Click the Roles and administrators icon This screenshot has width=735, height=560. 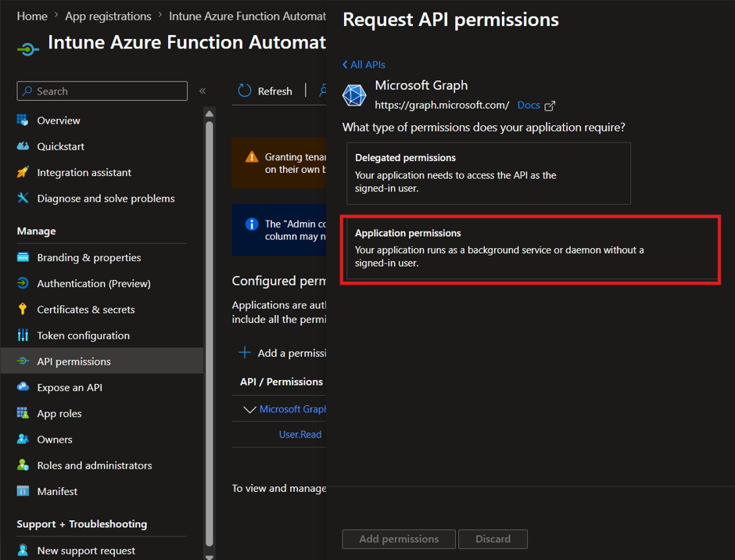pos(23,465)
